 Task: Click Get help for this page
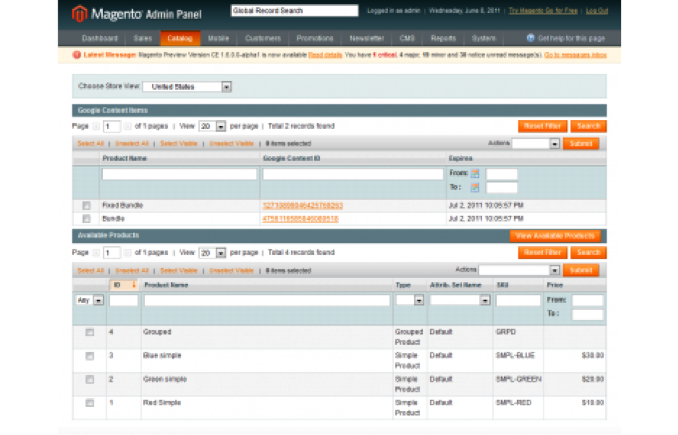pos(571,38)
